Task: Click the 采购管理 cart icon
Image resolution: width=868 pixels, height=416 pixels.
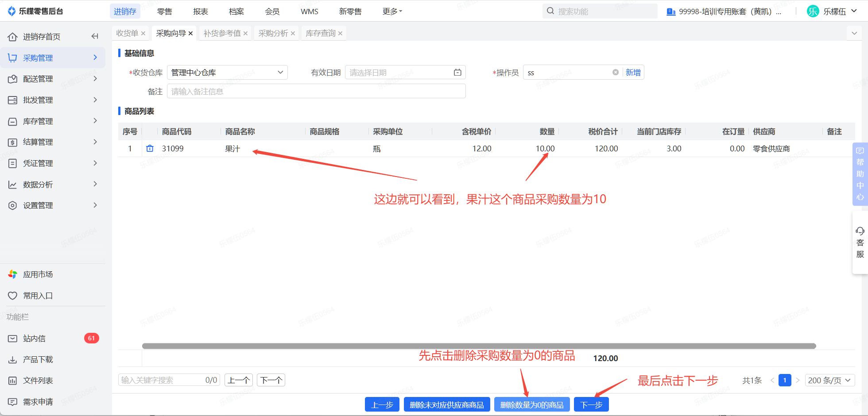Action: tap(13, 58)
